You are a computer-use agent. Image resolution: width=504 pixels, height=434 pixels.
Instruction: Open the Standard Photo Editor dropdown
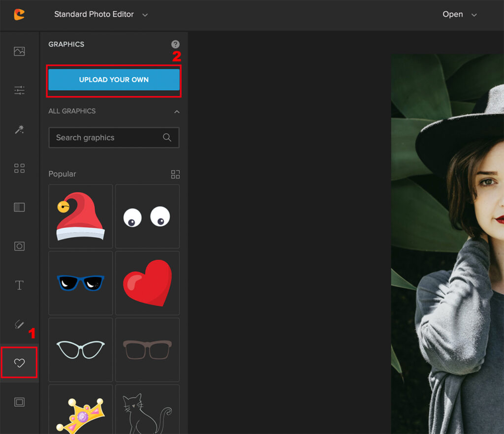coord(101,14)
